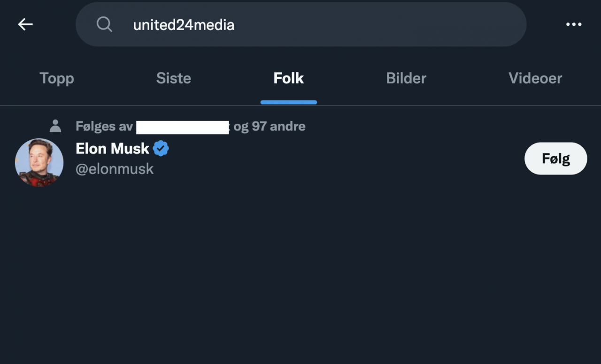
Task: Click the blue underline beneath Folk
Action: (x=288, y=102)
